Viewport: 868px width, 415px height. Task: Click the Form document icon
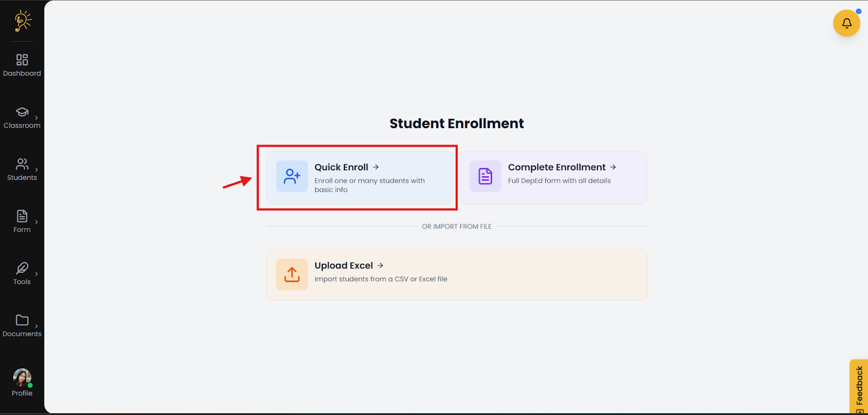(x=22, y=216)
